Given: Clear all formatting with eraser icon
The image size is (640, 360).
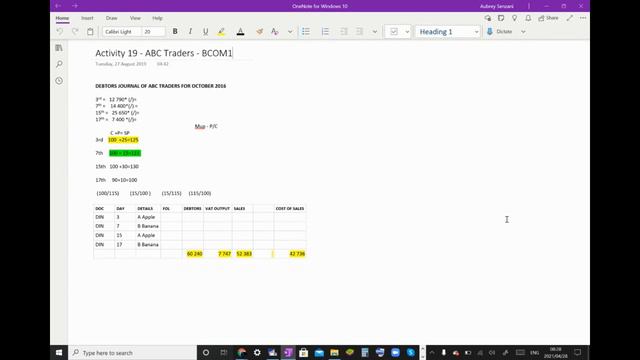Looking at the screenshot, I should [x=259, y=31].
